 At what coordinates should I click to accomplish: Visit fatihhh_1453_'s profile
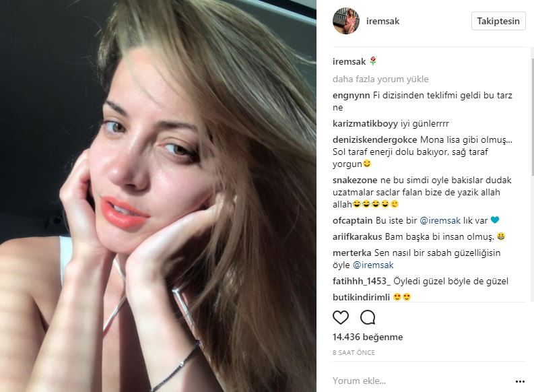tap(362, 281)
